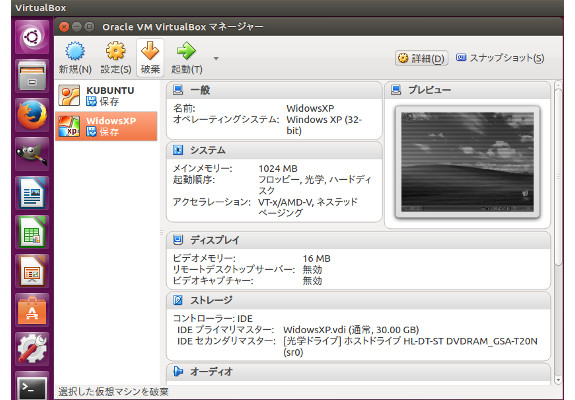Click the Windows XP preview thumbnail

coord(467,162)
